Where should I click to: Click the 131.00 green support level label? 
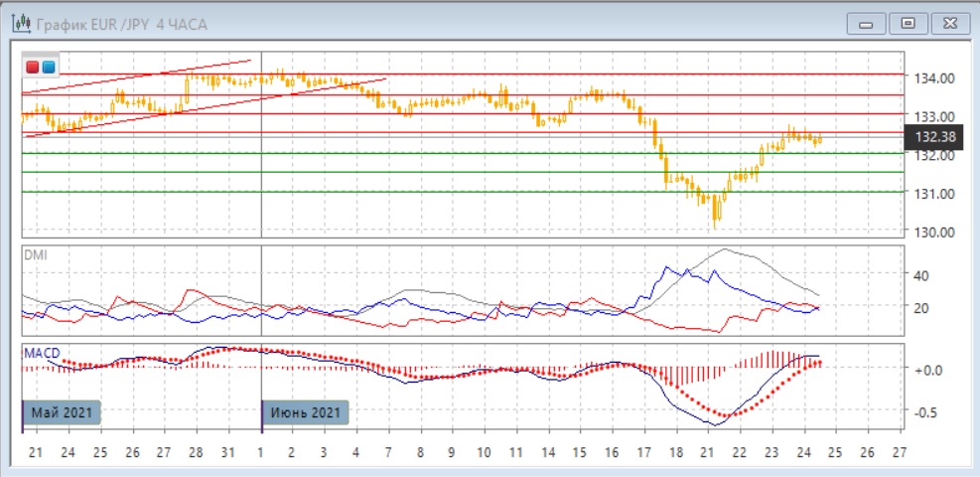tap(934, 194)
